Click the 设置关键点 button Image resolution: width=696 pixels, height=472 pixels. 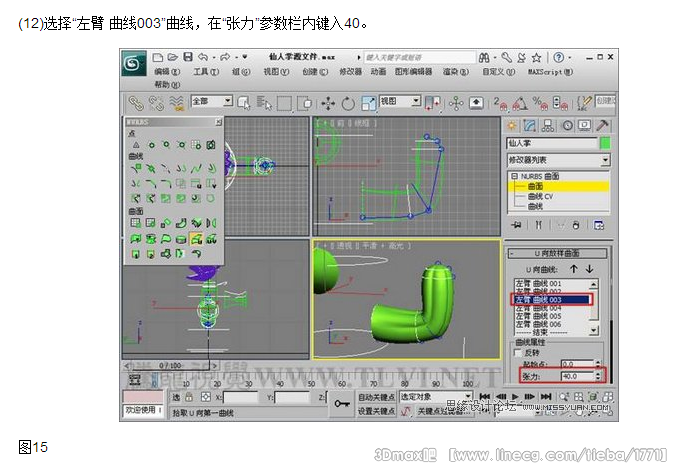(x=376, y=411)
